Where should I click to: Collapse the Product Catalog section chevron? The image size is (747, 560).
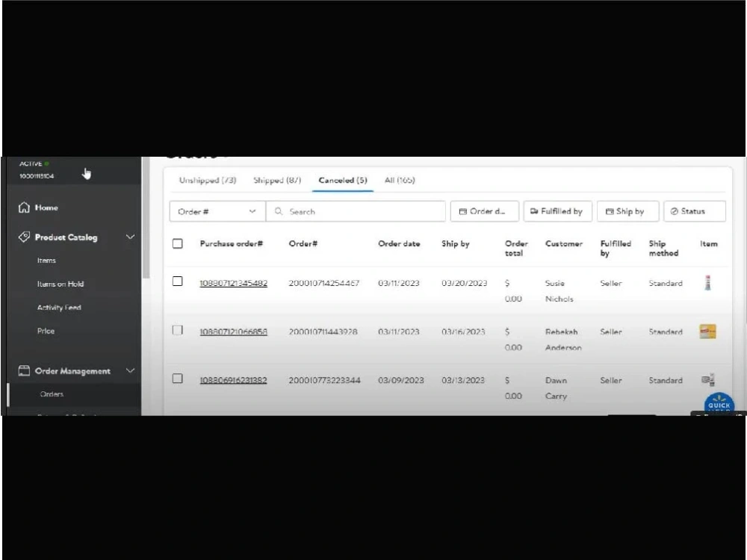tap(130, 237)
